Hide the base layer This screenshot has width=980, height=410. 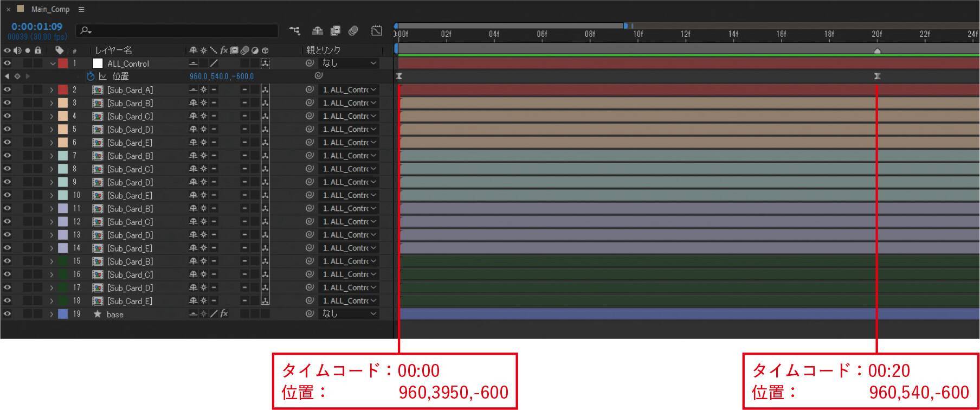7,314
